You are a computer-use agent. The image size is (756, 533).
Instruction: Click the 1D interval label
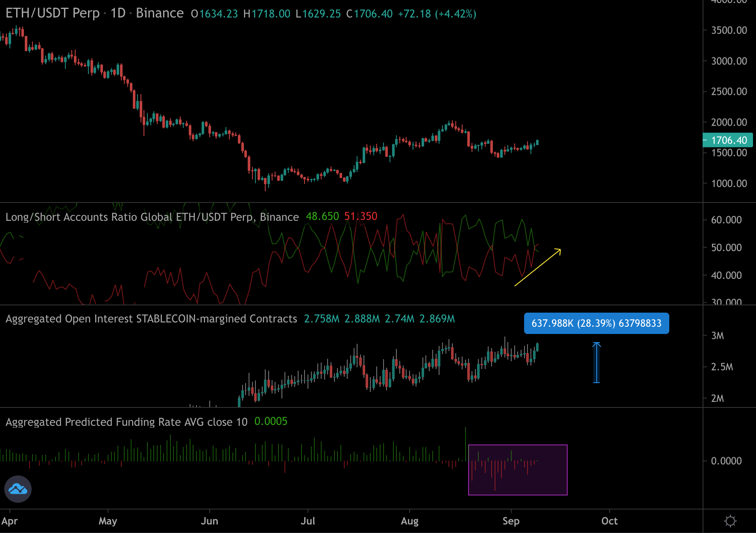(118, 13)
